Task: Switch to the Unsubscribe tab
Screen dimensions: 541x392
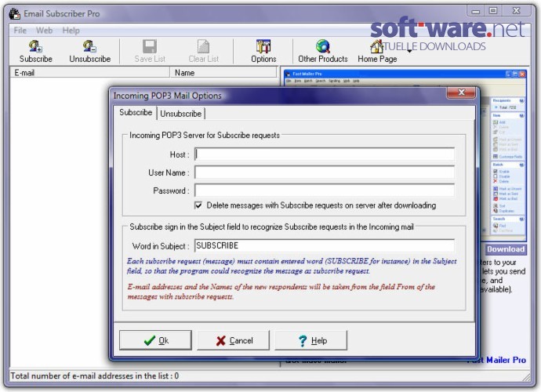Action: [x=181, y=114]
